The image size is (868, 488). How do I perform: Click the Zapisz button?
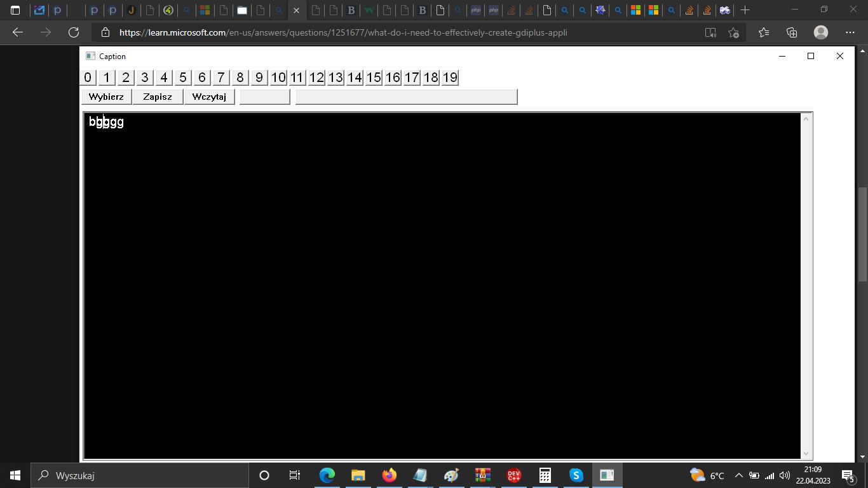click(x=158, y=97)
